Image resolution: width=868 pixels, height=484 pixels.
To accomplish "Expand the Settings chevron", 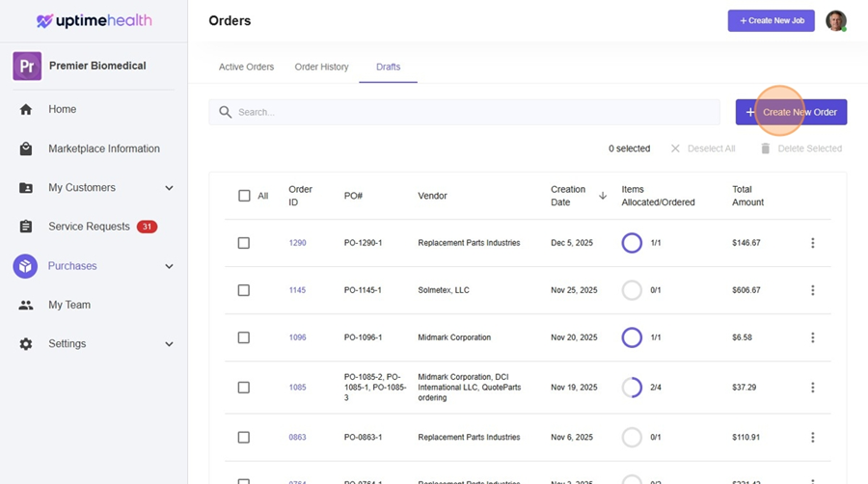I will [x=169, y=344].
